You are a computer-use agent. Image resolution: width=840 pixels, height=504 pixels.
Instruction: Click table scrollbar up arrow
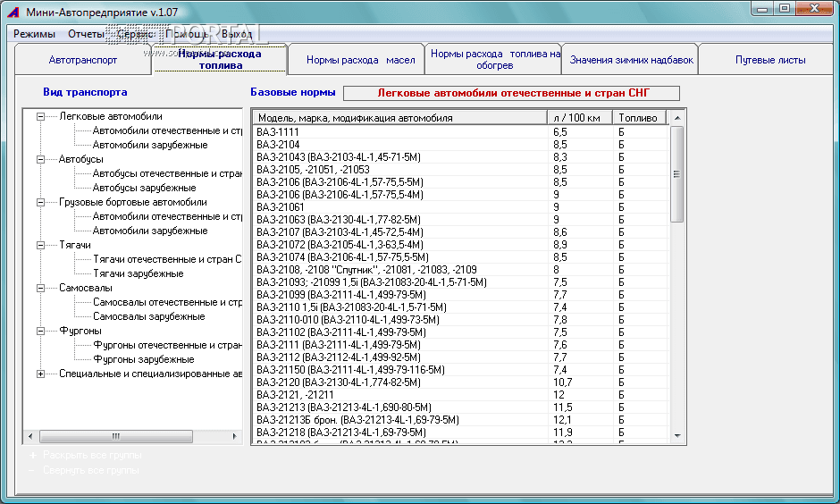point(677,117)
